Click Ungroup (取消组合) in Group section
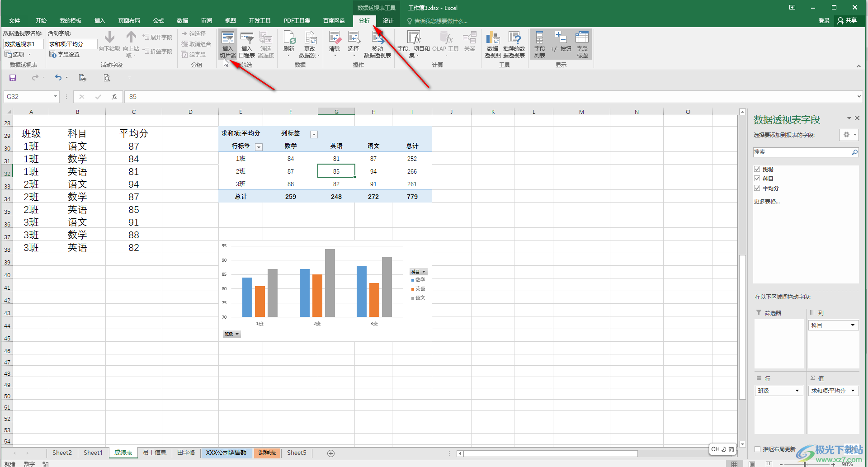 [x=196, y=44]
